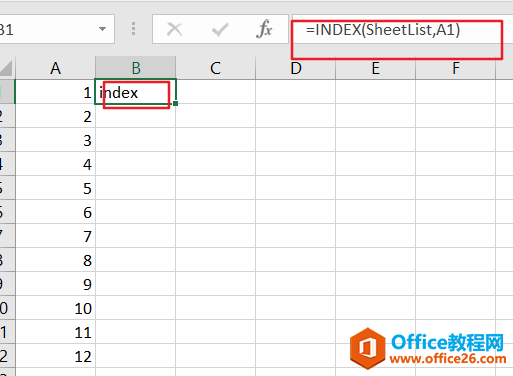
Task: Click the formula bar options dots handle
Action: pyautogui.click(x=133, y=29)
